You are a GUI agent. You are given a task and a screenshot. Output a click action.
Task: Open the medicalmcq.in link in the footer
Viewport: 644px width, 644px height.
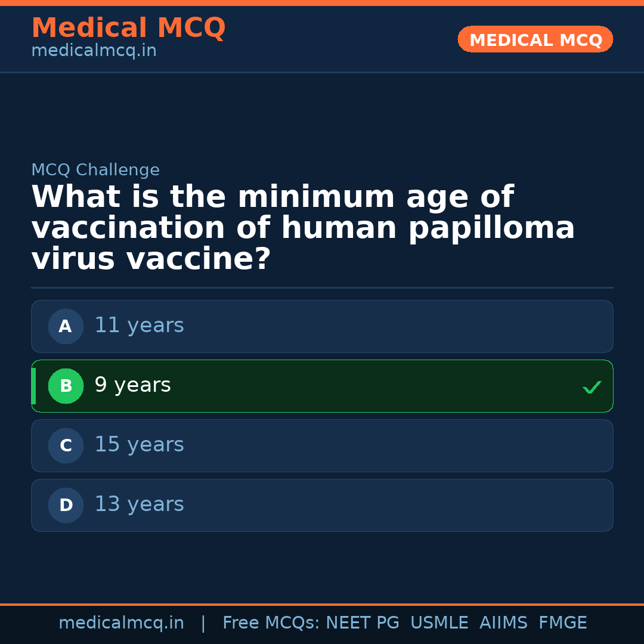click(121, 623)
